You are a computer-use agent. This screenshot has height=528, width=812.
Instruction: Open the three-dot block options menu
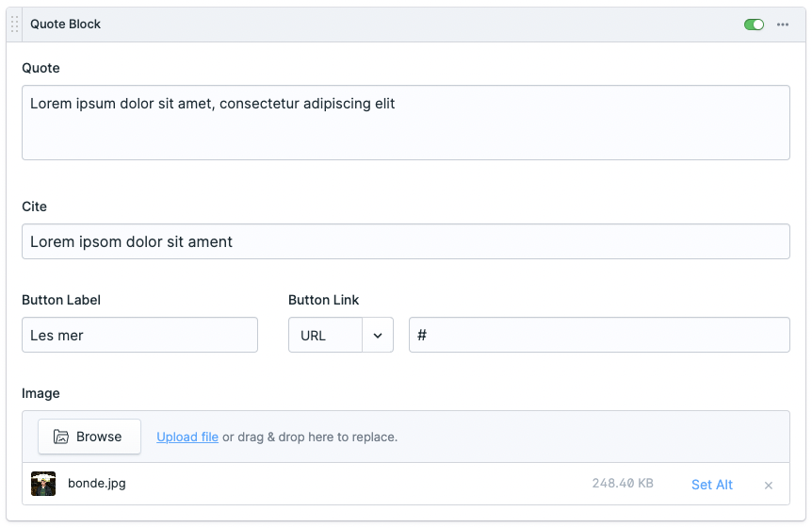coord(783,25)
